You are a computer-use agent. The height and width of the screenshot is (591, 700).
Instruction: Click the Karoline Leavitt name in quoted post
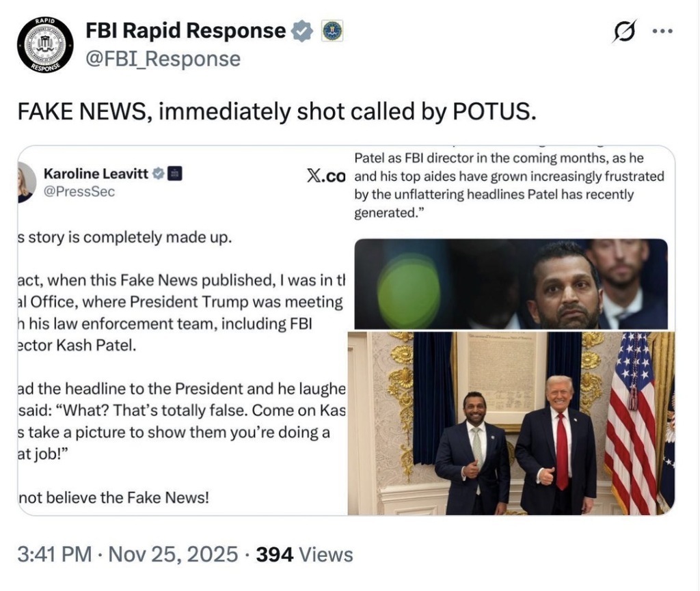coord(96,174)
